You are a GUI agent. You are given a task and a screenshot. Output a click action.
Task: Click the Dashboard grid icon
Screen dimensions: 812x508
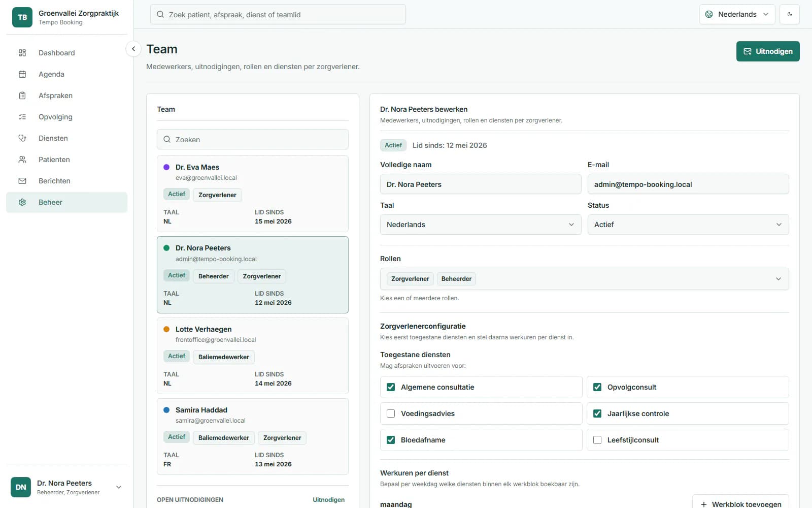pyautogui.click(x=22, y=53)
